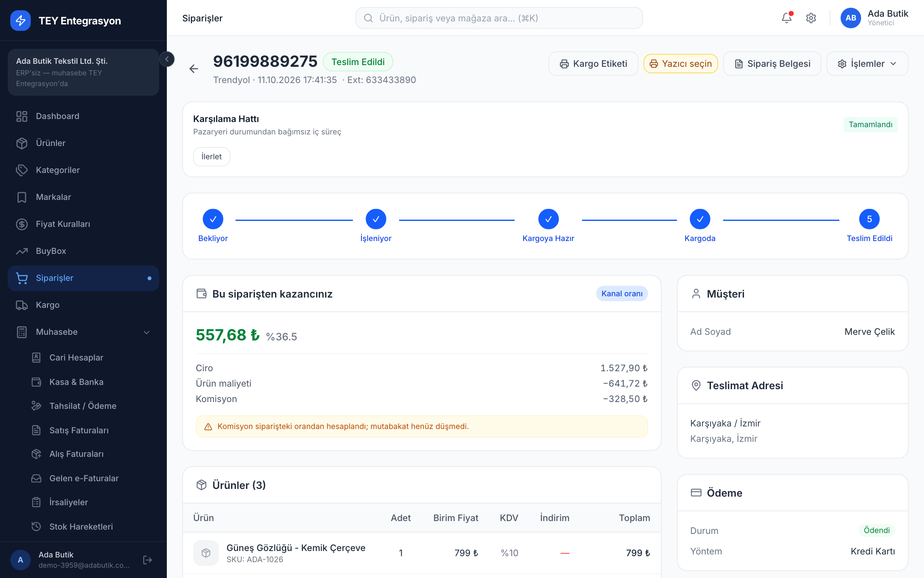Click the Kargo Etiketi button
This screenshot has height=578, width=924.
click(593, 64)
